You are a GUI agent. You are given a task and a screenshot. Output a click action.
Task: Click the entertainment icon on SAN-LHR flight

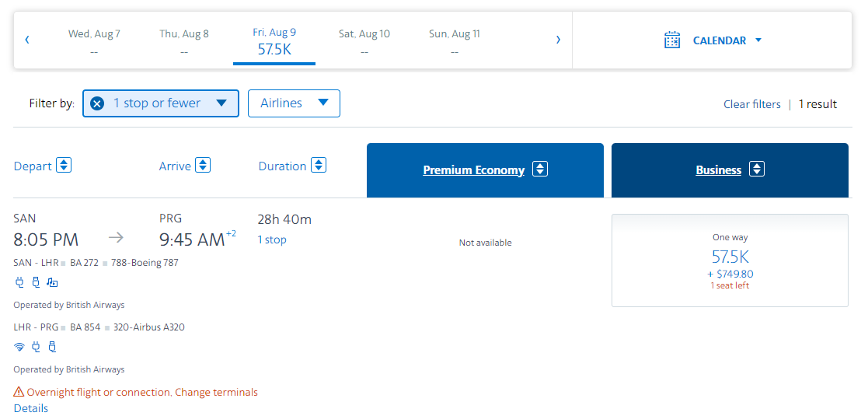pos(52,282)
